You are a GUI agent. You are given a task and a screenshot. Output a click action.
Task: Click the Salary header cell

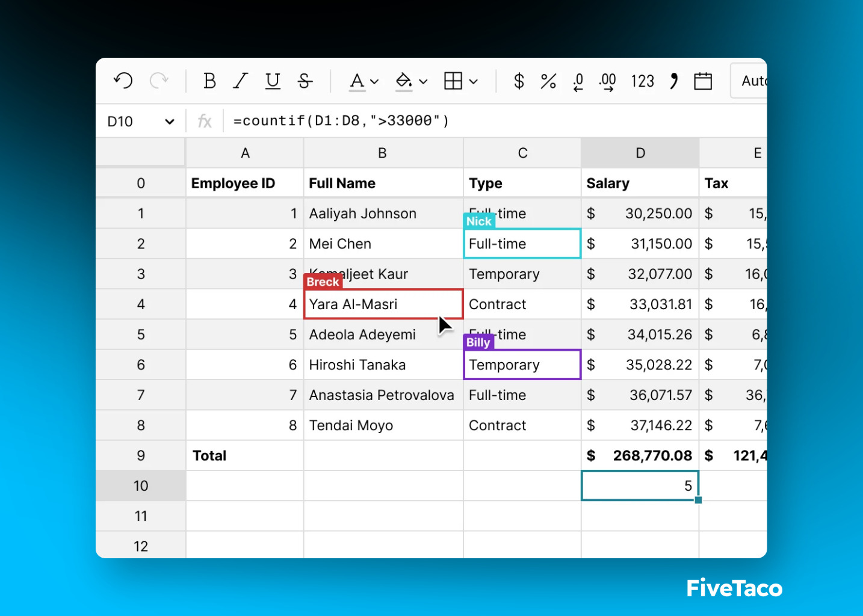[640, 183]
